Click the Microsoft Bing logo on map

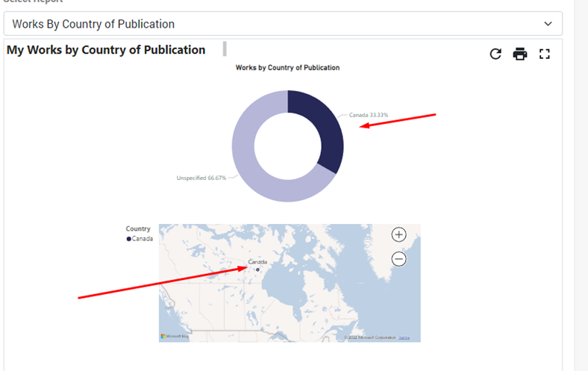click(175, 337)
